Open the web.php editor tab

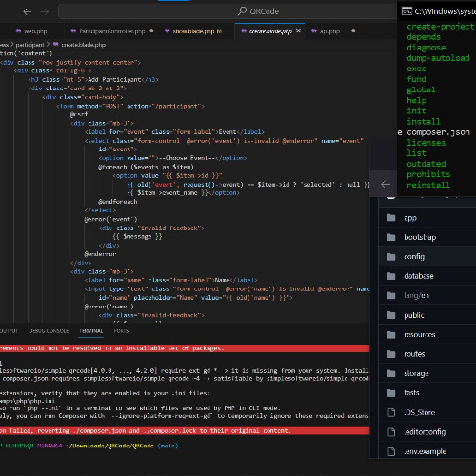click(x=31, y=31)
